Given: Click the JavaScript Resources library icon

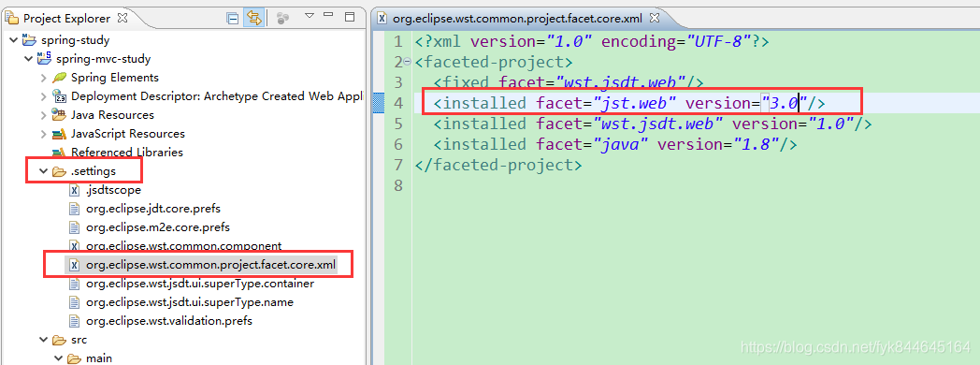Looking at the screenshot, I should pos(59,135).
